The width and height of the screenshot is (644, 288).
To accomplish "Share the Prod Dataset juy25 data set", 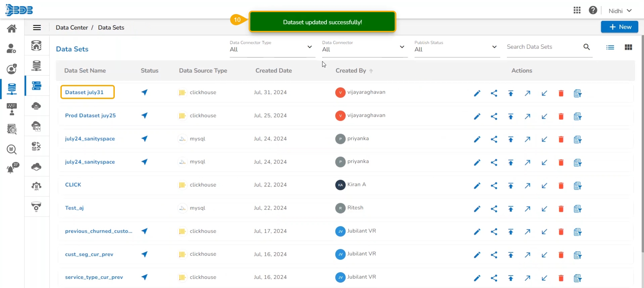I will [x=494, y=116].
